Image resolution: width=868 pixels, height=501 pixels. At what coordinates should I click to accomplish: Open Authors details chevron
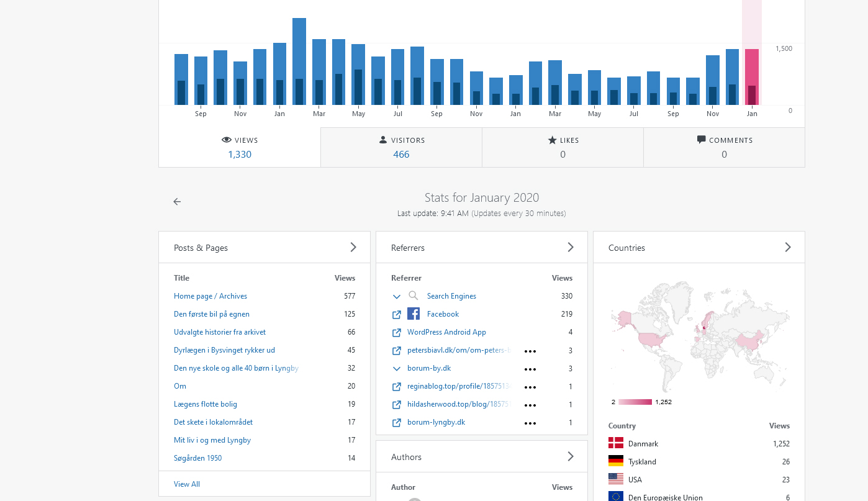[571, 456]
